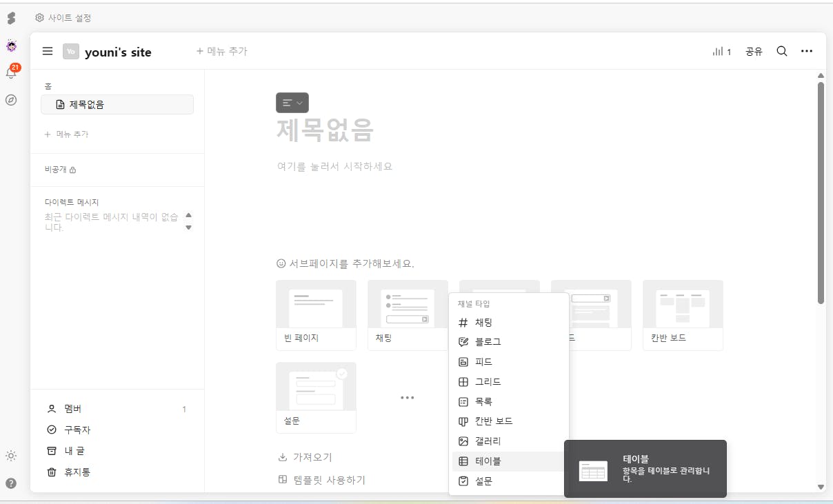This screenshot has height=504, width=833.
Task: Click the scrollbar down arrow
Action: coord(821,487)
